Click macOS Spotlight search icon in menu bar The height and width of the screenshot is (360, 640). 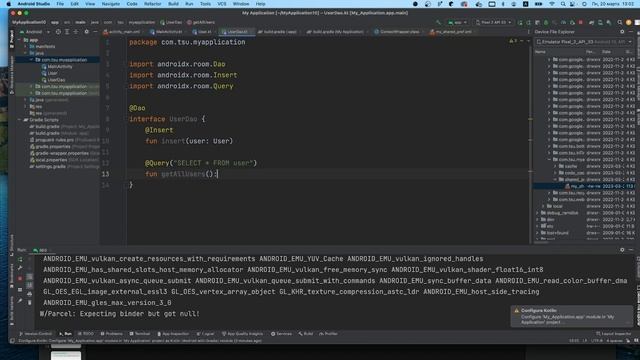pyautogui.click(x=563, y=4)
